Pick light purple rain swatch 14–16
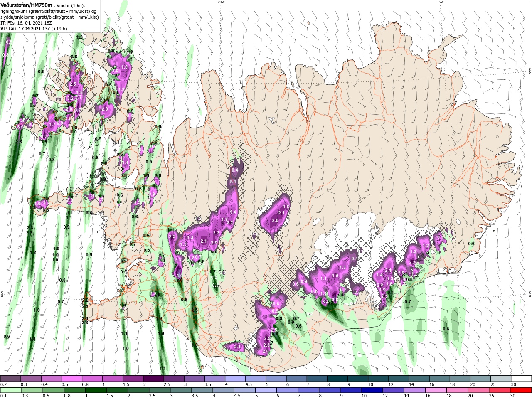 coord(414,390)
